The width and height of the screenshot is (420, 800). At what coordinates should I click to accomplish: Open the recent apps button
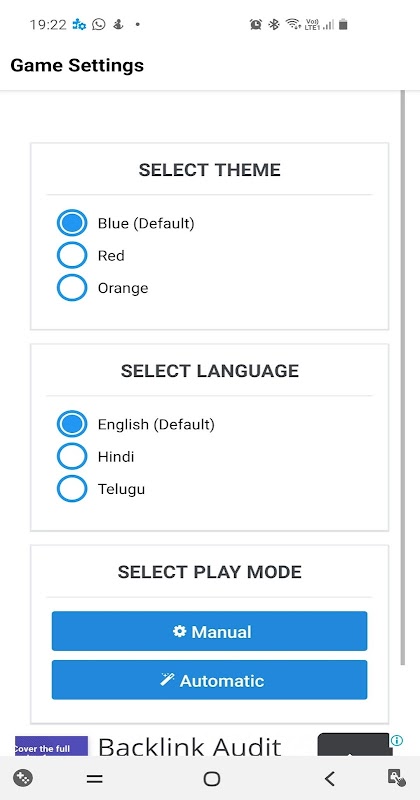point(94,779)
